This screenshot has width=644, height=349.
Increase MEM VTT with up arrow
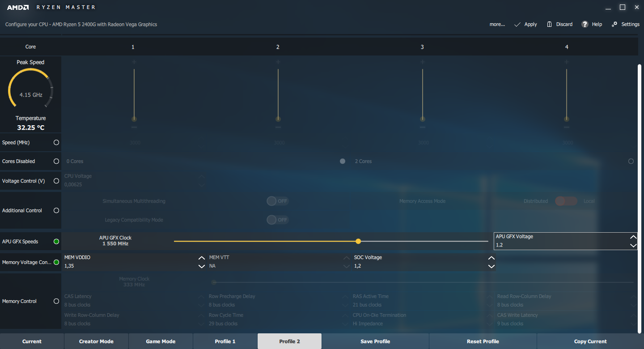tap(347, 258)
